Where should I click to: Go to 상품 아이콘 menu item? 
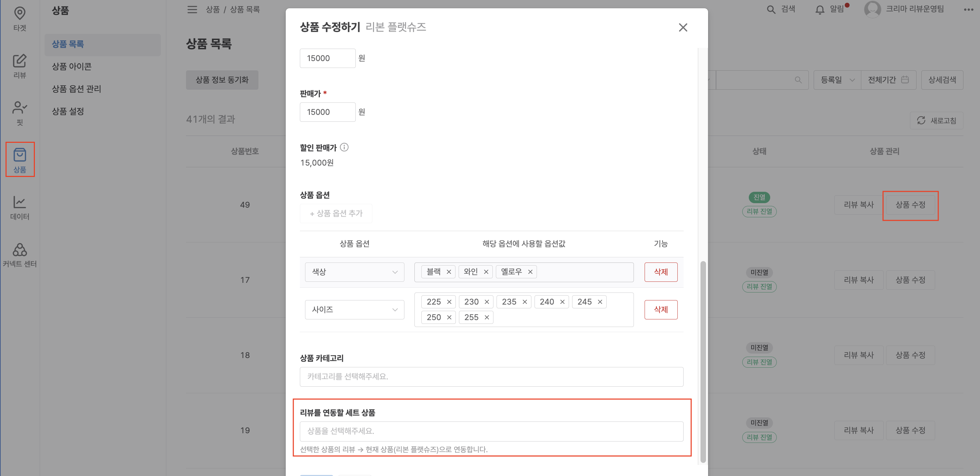(72, 66)
